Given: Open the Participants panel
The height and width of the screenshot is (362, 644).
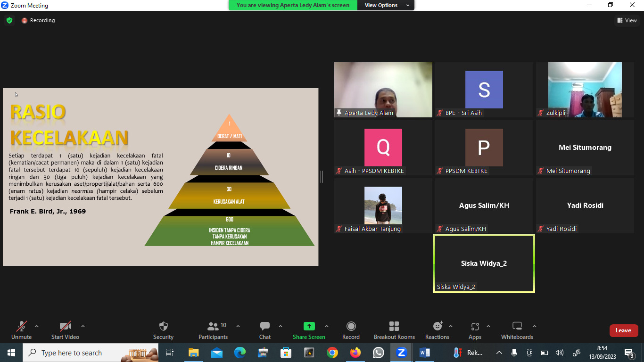Looking at the screenshot, I should 213,327.
